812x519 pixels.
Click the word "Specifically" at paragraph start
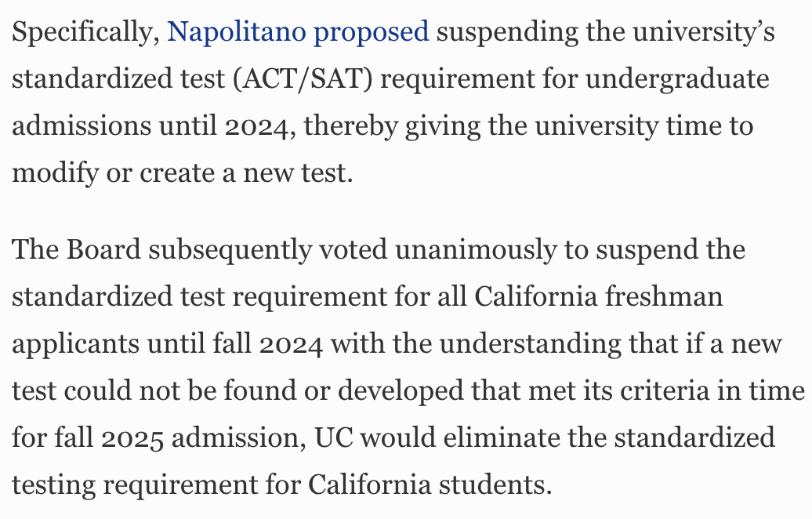tap(85, 32)
